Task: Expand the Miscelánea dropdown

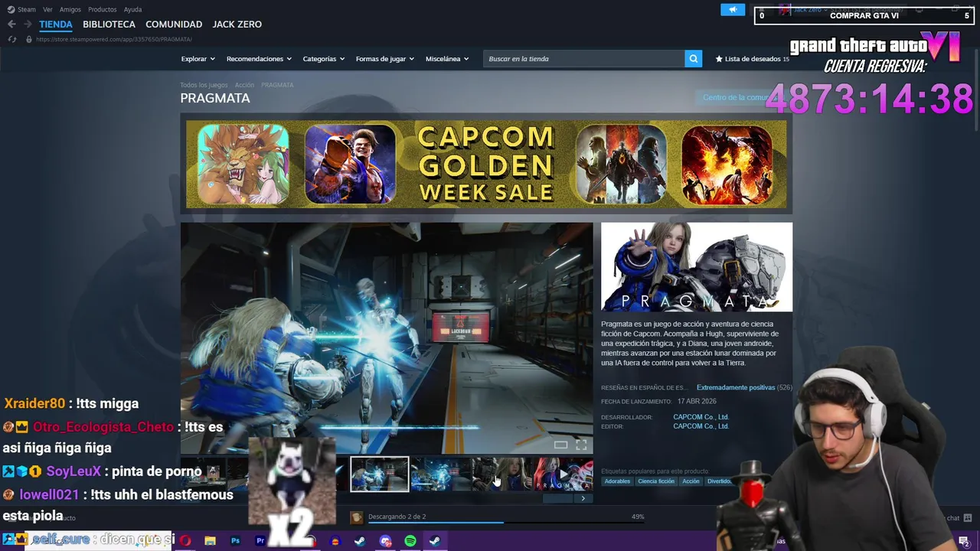Action: pyautogui.click(x=447, y=59)
